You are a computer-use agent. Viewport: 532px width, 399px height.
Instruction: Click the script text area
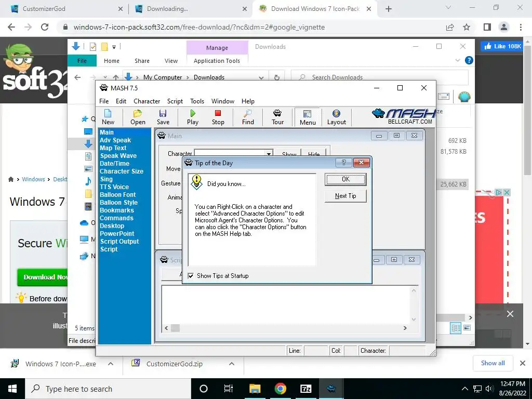[x=286, y=304]
